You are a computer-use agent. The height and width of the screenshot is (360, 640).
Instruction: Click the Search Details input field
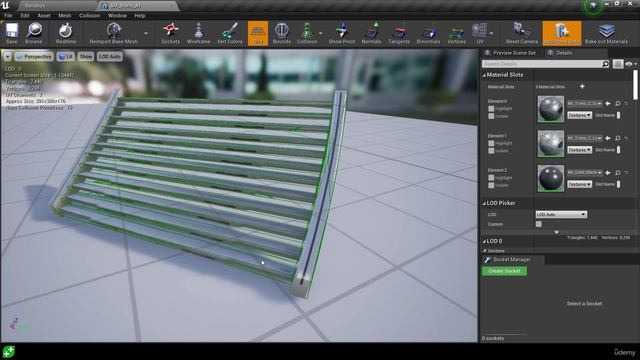[x=542, y=64]
